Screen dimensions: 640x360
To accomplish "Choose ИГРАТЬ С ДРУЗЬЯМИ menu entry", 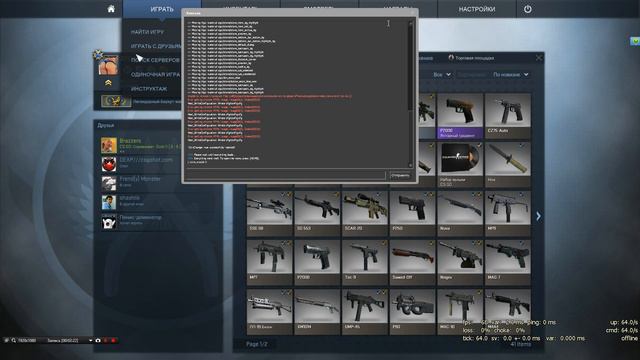I will point(156,46).
